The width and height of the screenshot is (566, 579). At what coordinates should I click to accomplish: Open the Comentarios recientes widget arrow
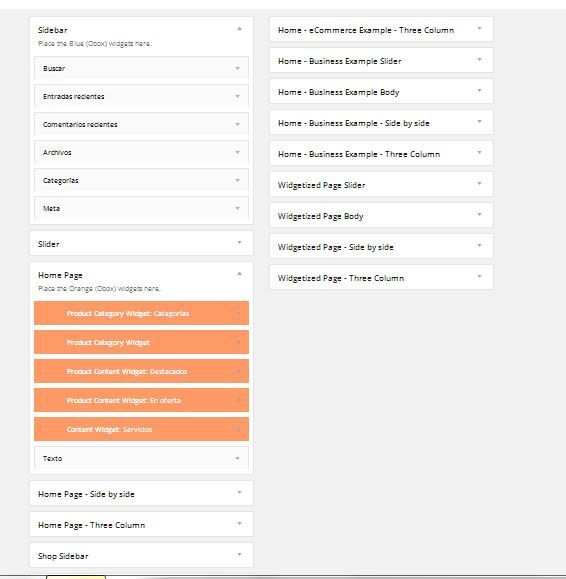tap(237, 124)
